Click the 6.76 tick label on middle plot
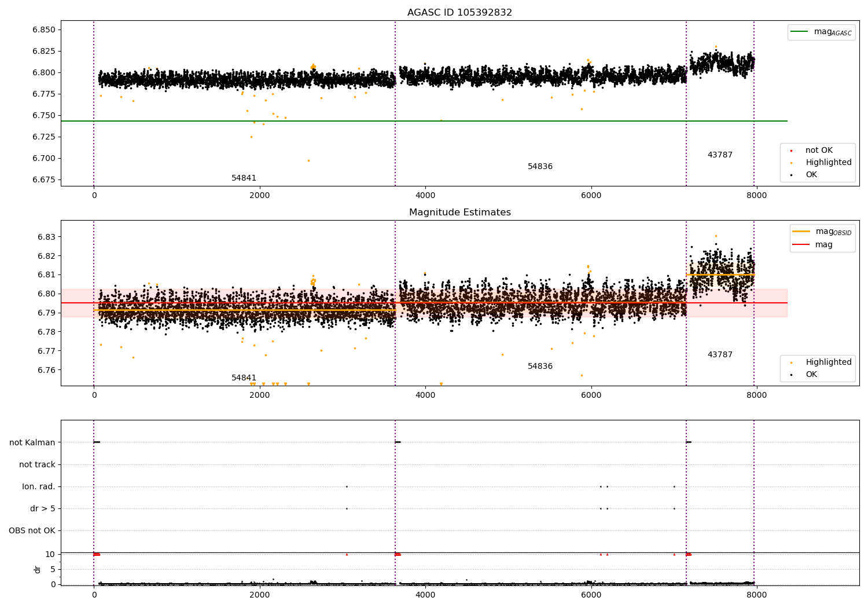The image size is (868, 608). pos(46,371)
